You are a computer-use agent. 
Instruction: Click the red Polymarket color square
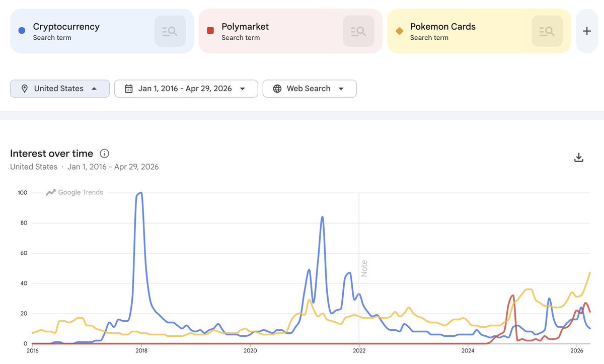(x=210, y=31)
